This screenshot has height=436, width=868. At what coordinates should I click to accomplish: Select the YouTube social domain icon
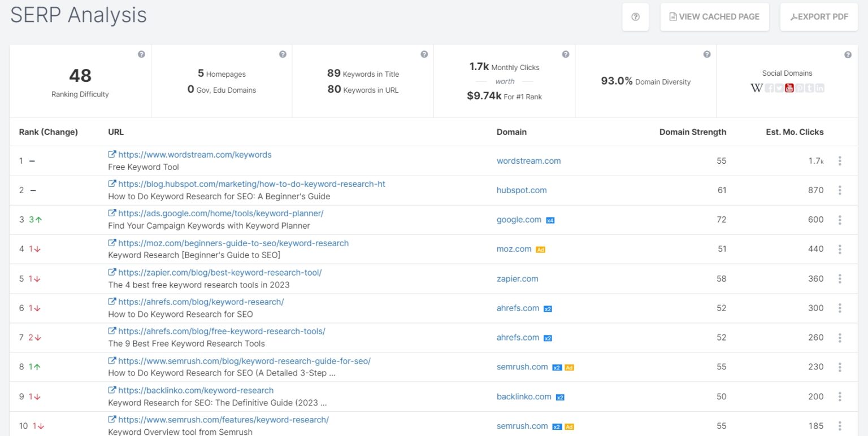pos(789,88)
